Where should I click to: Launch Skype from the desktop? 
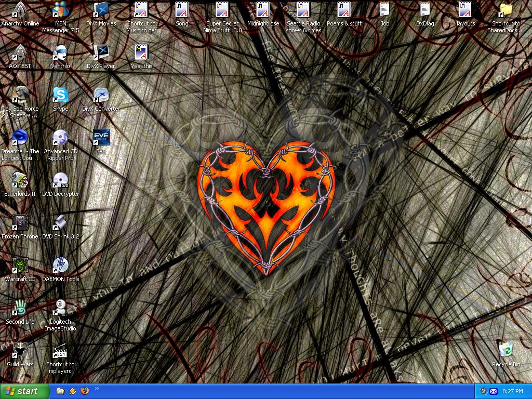[x=60, y=96]
